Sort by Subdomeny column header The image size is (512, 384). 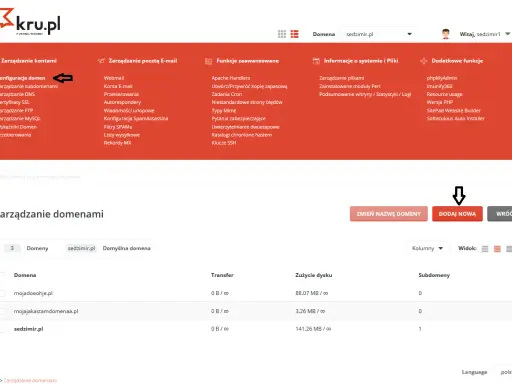(x=434, y=275)
